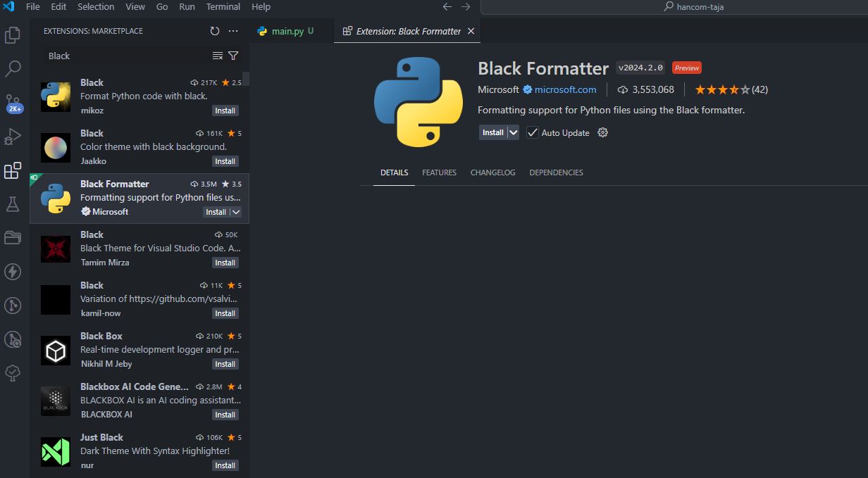Open the filter extensions funnel icon

point(233,56)
